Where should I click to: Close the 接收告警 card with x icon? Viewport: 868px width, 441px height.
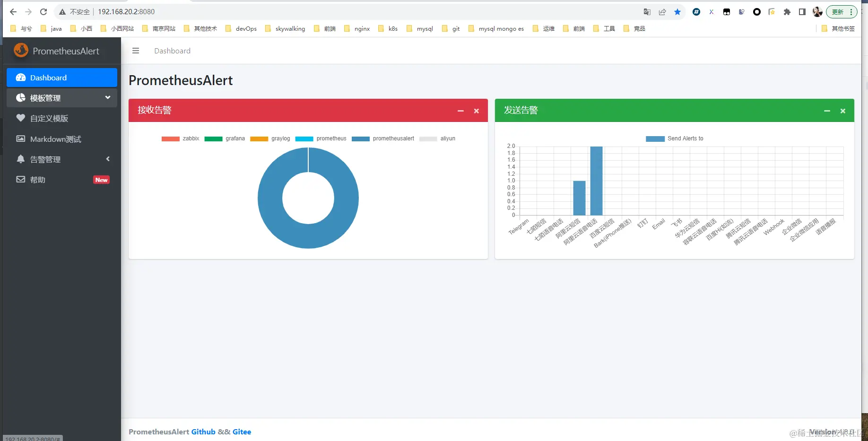point(477,111)
